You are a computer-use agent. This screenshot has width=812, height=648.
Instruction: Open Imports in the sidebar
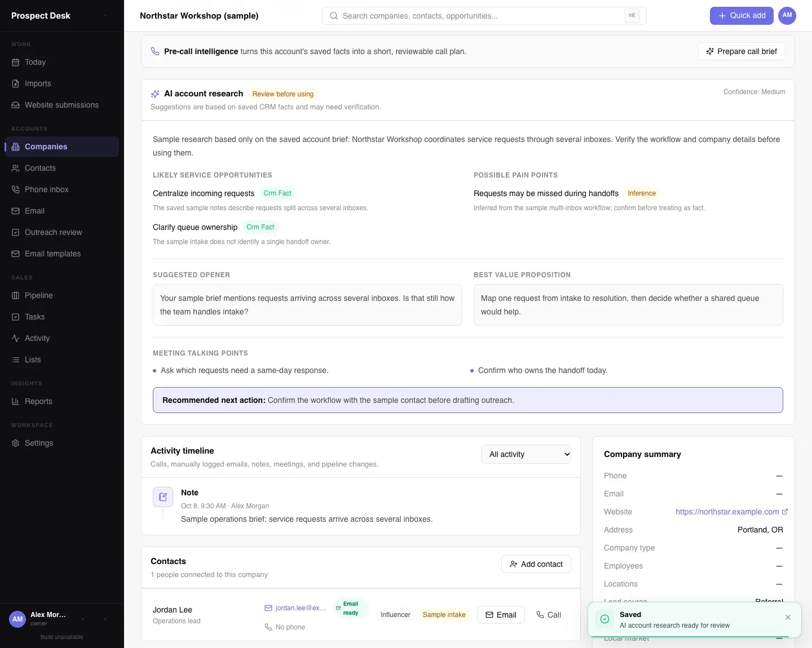pyautogui.click(x=61, y=83)
